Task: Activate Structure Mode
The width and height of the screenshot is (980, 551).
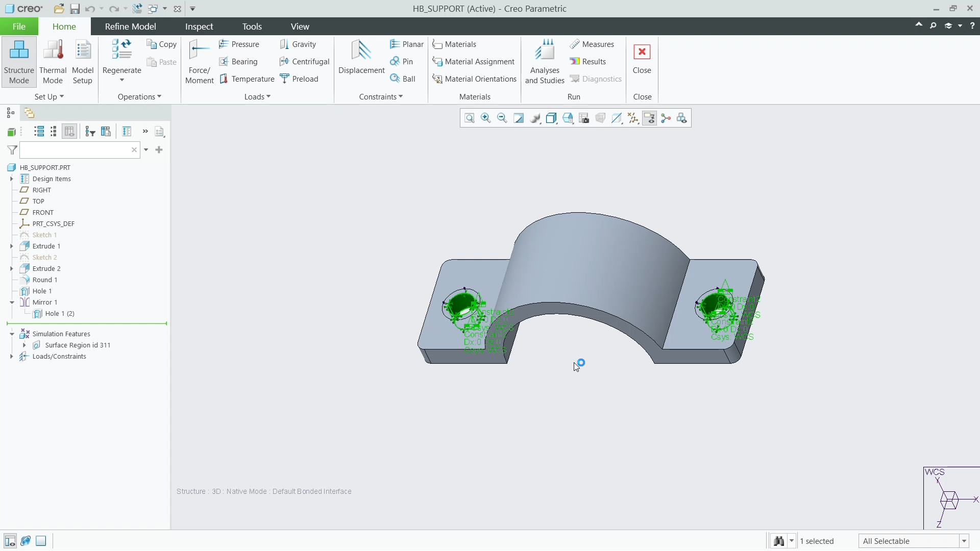Action: (19, 61)
